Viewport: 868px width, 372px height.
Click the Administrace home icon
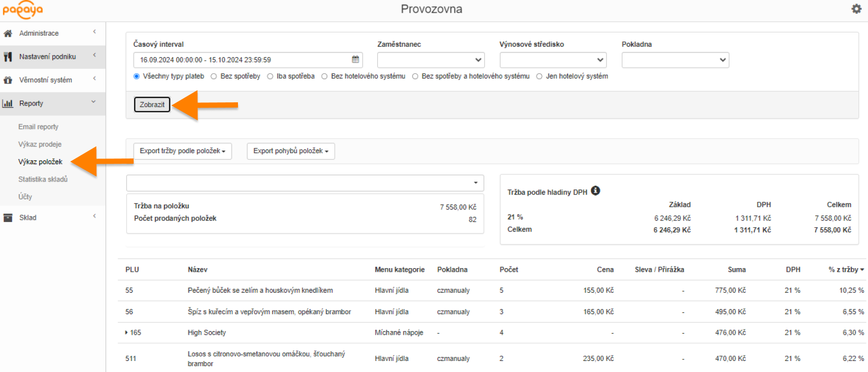click(8, 34)
